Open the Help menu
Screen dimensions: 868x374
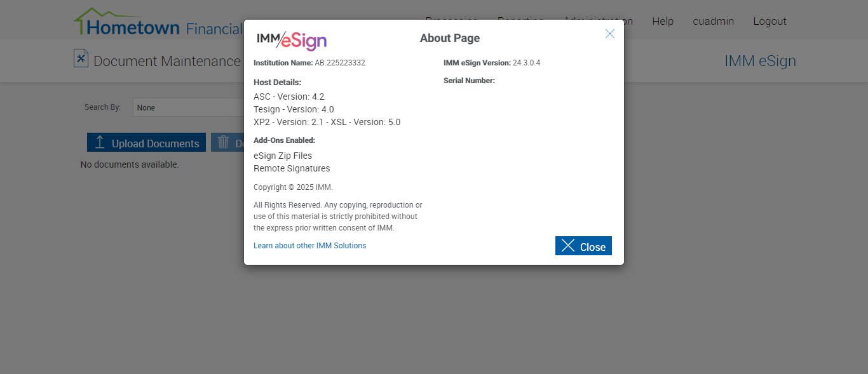pyautogui.click(x=663, y=22)
